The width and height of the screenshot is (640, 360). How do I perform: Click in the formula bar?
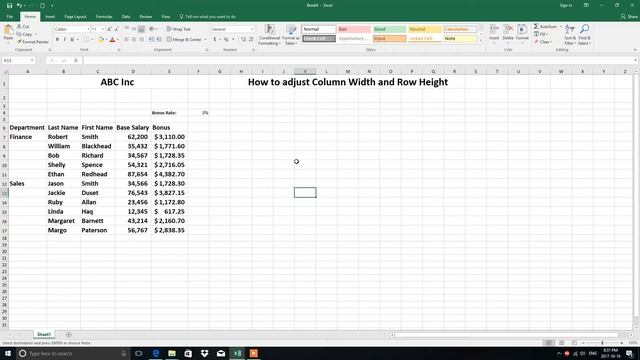tap(359, 60)
